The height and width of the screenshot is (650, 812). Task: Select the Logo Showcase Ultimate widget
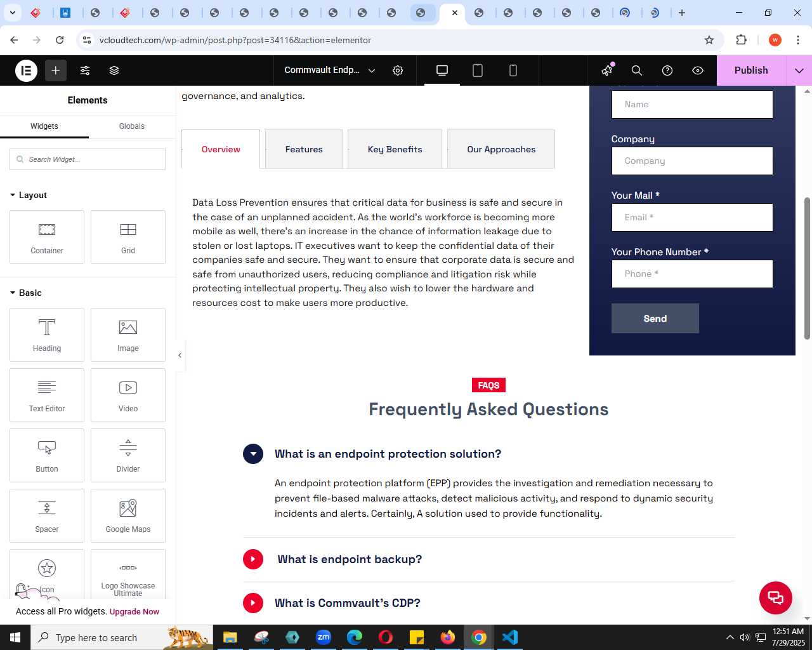128,574
